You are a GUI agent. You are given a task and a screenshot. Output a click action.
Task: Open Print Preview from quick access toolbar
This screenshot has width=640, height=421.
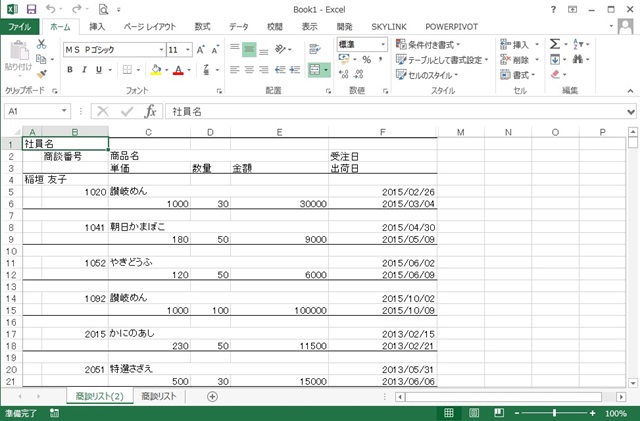tap(104, 9)
